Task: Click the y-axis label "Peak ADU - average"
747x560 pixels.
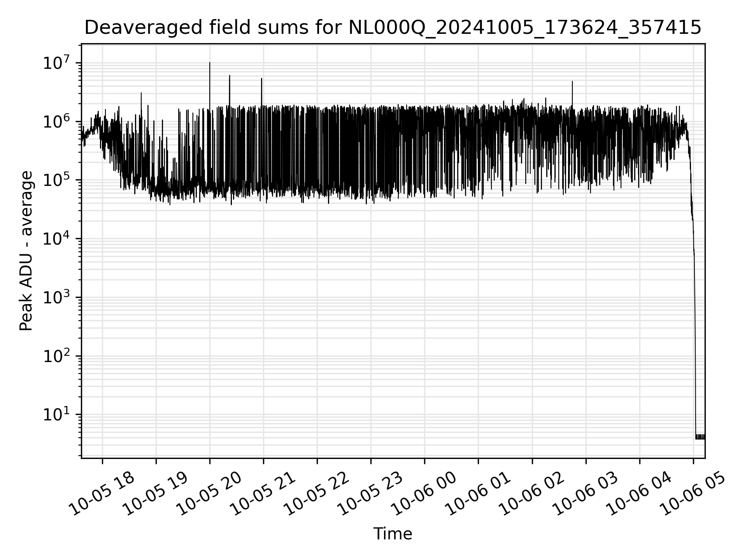Action: [x=26, y=251]
